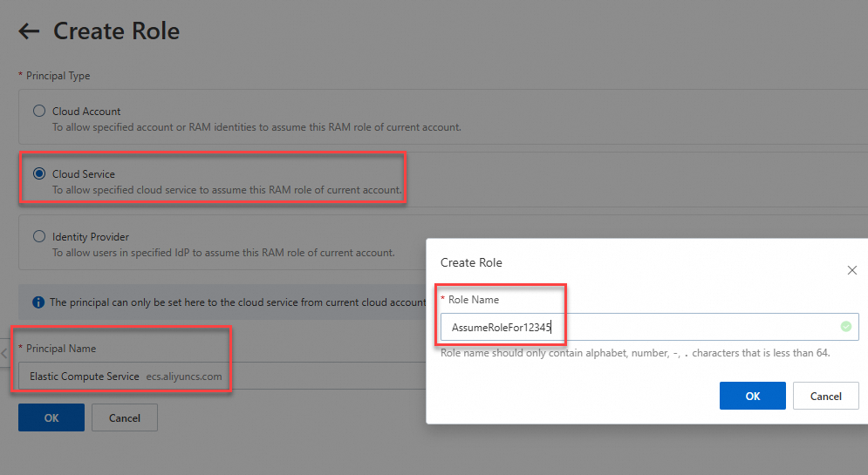Click the 'Principal Name' label

pos(61,349)
